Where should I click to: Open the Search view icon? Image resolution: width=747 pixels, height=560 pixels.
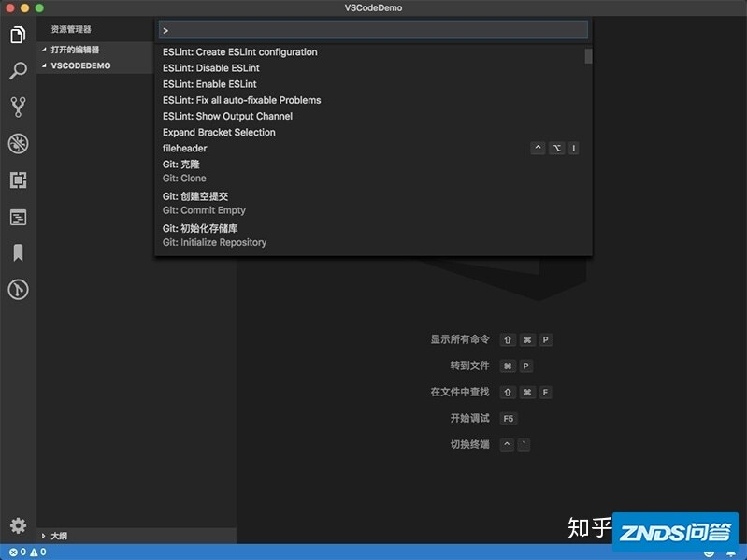tap(18, 70)
